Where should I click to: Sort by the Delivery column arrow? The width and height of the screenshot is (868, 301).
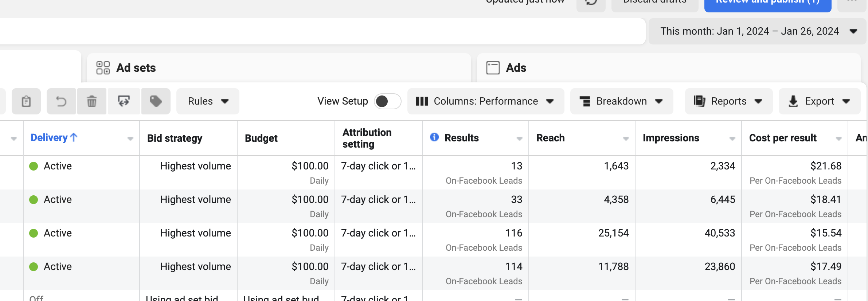click(74, 137)
